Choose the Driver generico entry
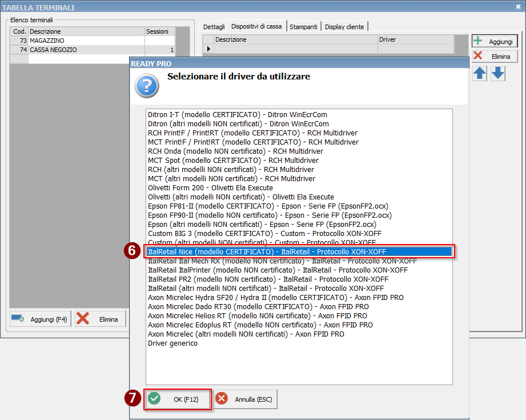Image resolution: width=526 pixels, height=420 pixels. tap(172, 343)
